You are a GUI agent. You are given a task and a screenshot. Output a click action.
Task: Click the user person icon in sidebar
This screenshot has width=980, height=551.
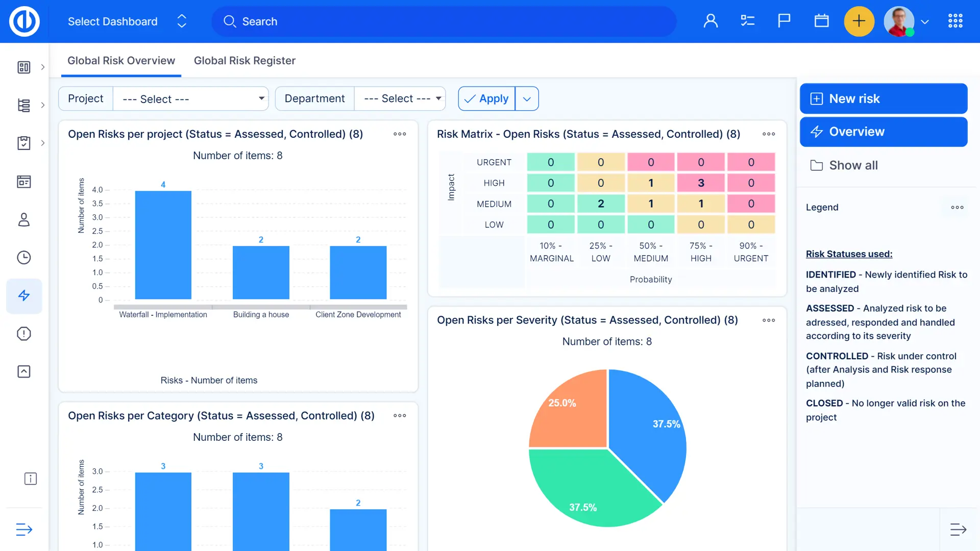tap(24, 220)
